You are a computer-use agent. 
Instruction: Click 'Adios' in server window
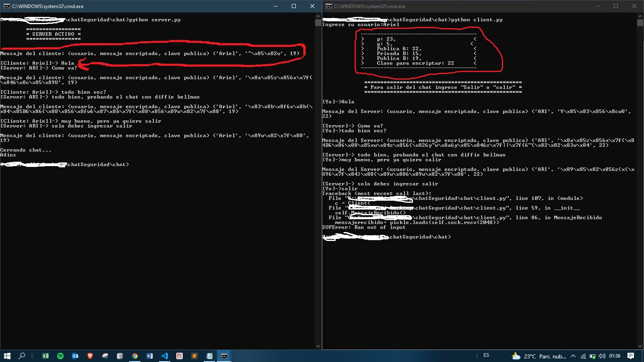pos(8,155)
